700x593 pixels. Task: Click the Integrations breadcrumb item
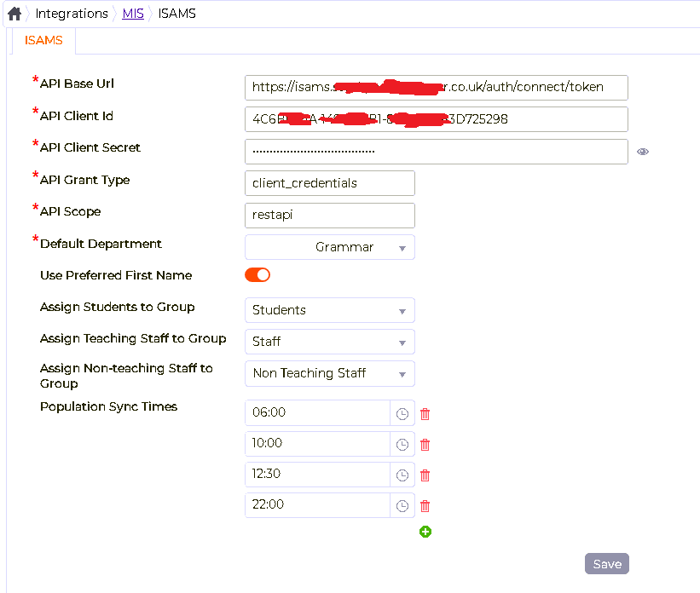(x=72, y=14)
